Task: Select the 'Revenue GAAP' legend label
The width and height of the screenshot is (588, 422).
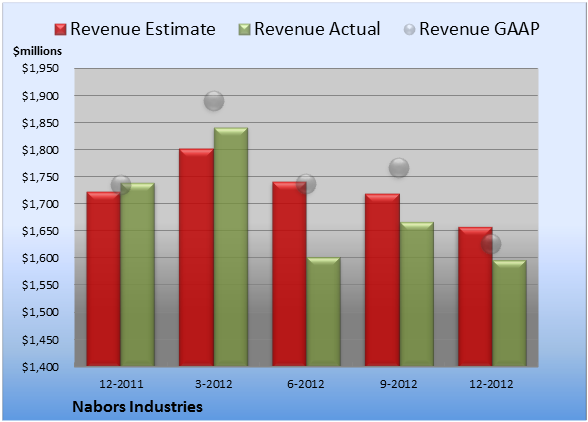Action: (x=479, y=29)
